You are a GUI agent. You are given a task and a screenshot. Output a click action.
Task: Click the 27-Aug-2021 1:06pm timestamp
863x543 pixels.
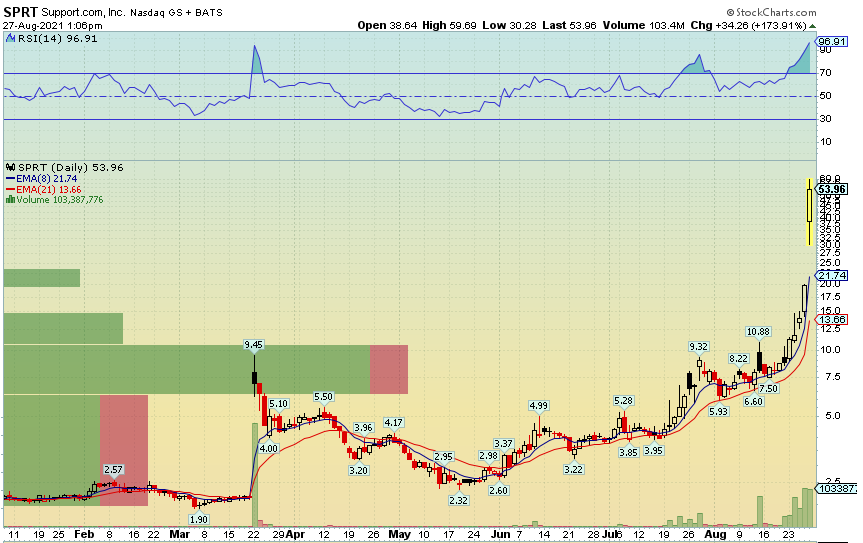tap(52, 26)
